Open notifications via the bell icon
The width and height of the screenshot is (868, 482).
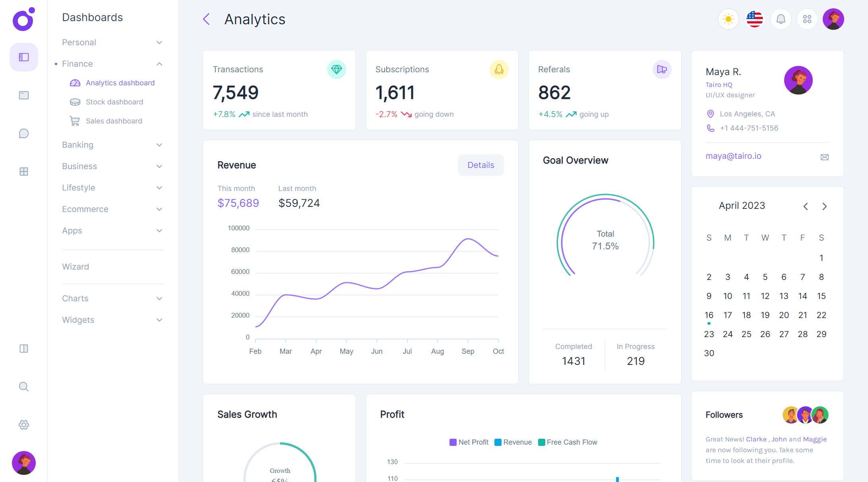click(781, 19)
